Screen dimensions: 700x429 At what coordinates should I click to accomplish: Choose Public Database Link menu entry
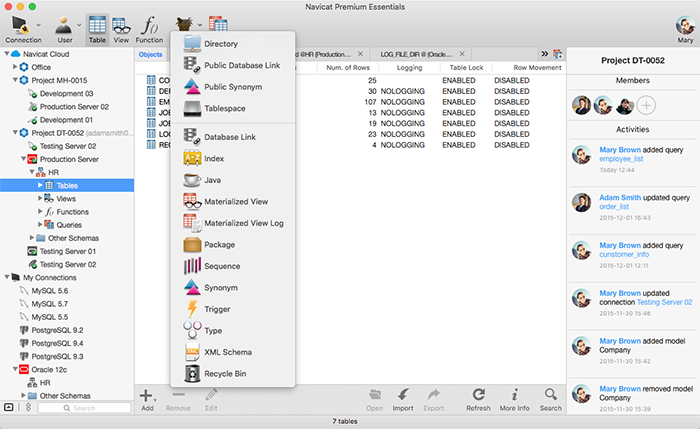[x=233, y=65]
